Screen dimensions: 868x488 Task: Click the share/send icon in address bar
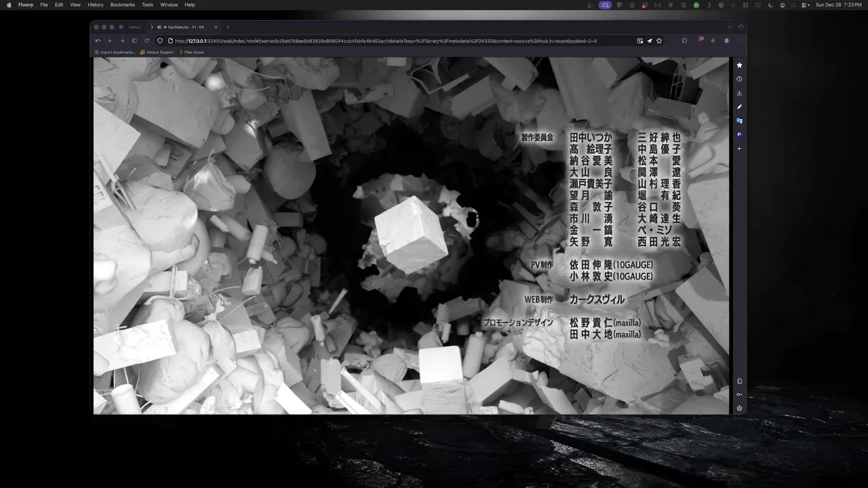click(650, 41)
